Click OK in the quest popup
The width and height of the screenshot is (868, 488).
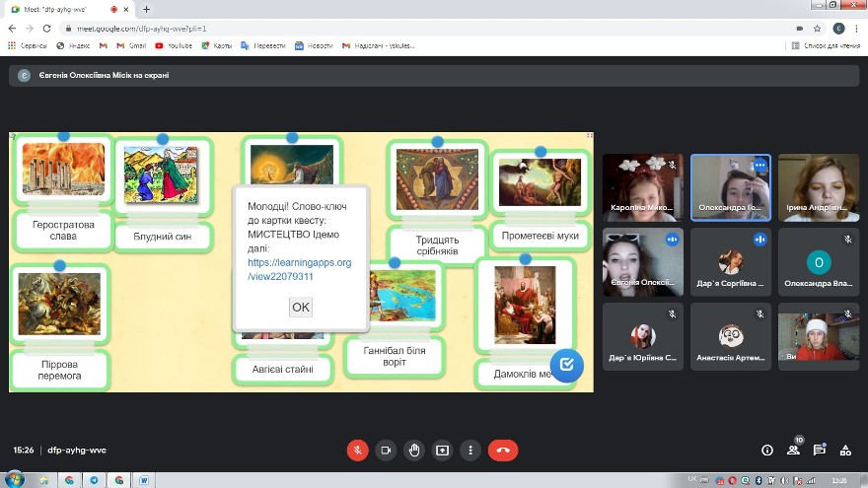tap(301, 307)
